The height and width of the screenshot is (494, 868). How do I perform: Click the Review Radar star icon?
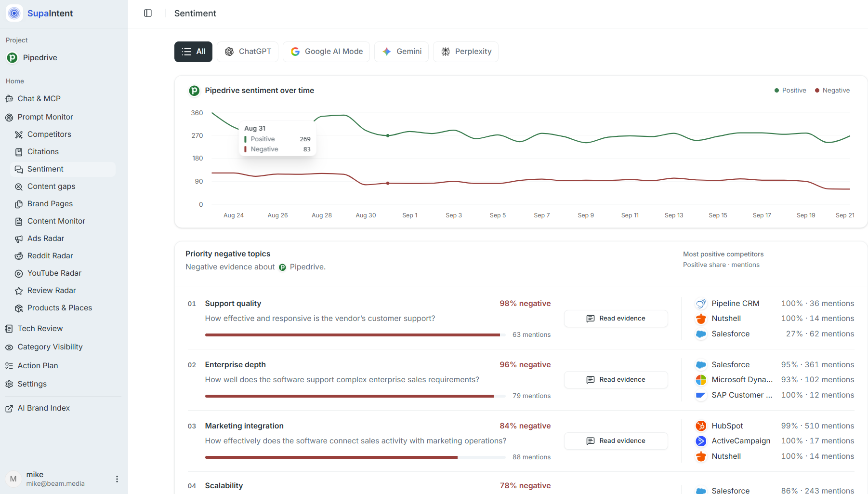(19, 291)
